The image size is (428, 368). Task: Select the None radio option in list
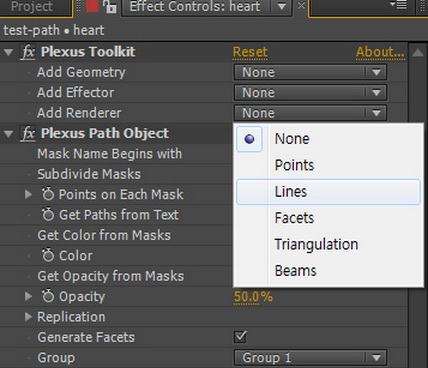[249, 139]
